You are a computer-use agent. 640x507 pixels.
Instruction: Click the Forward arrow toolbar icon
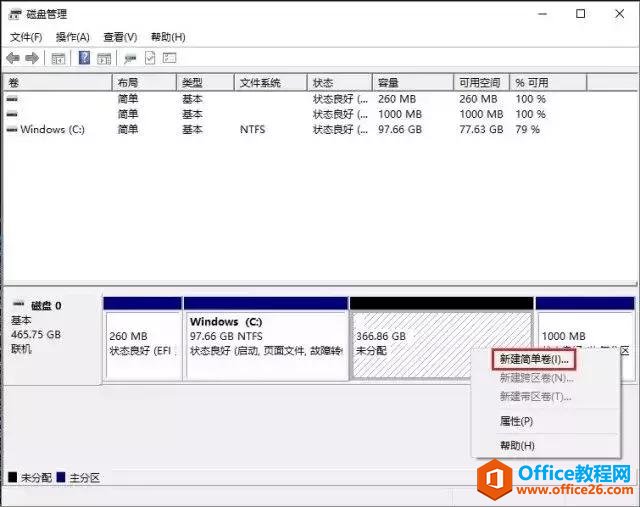point(32,58)
